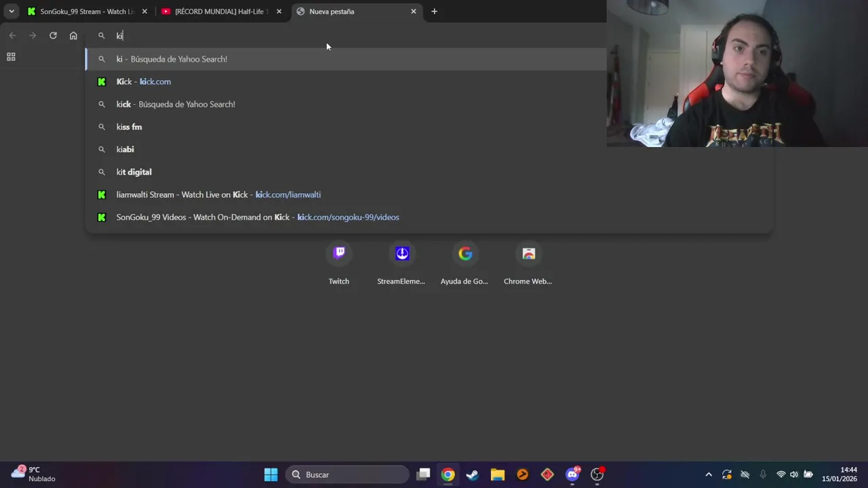Open the Chrome Web Store shortcut tile
This screenshot has width=868, height=488.
(528, 263)
